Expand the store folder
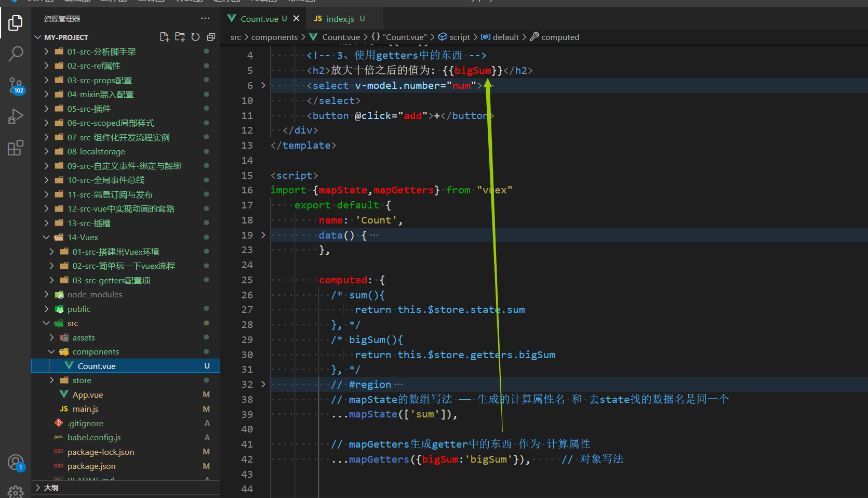This screenshot has width=868, height=498. (126, 380)
